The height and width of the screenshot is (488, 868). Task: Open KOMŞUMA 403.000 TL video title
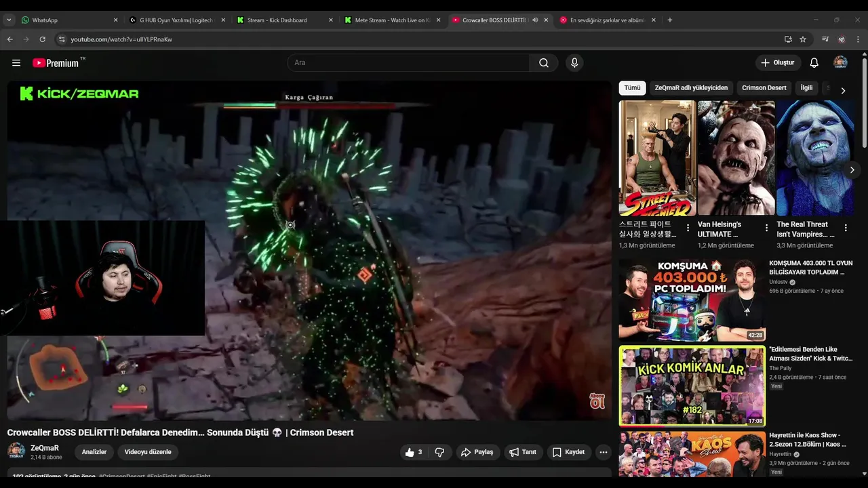tap(811, 267)
